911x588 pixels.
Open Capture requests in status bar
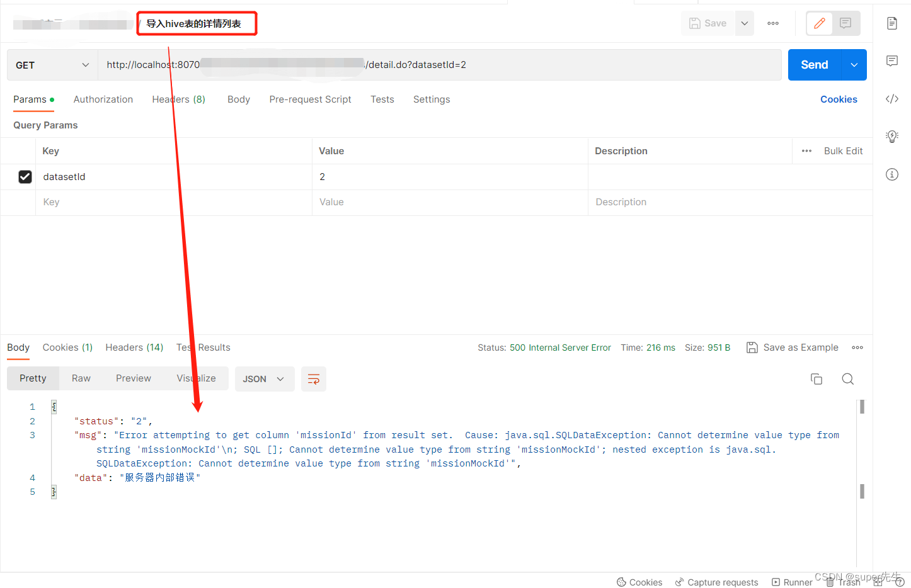(x=717, y=582)
